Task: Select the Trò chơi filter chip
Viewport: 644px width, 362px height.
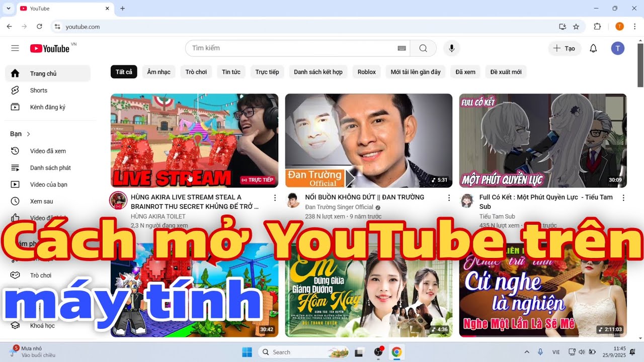Action: click(196, 72)
